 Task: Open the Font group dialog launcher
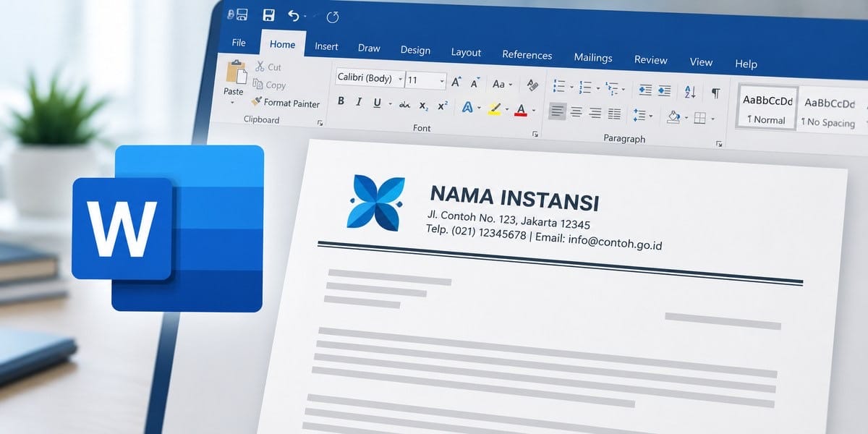click(536, 135)
